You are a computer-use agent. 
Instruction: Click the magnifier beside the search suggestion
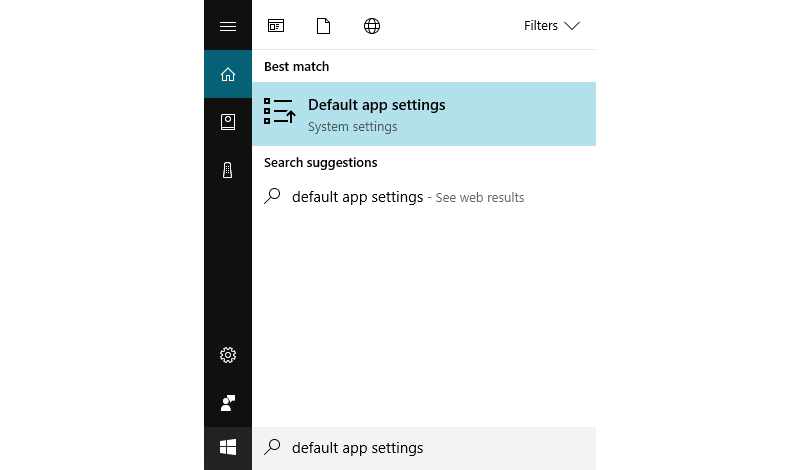coord(272,196)
